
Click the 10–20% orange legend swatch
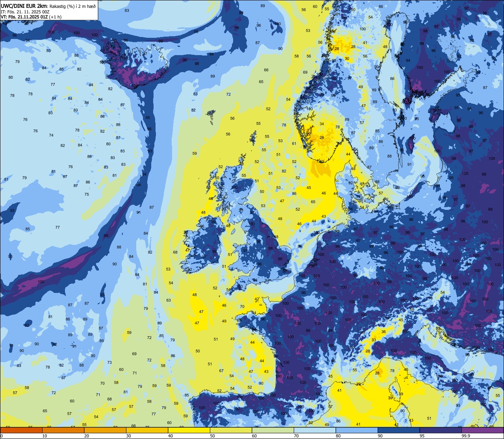point(63,430)
